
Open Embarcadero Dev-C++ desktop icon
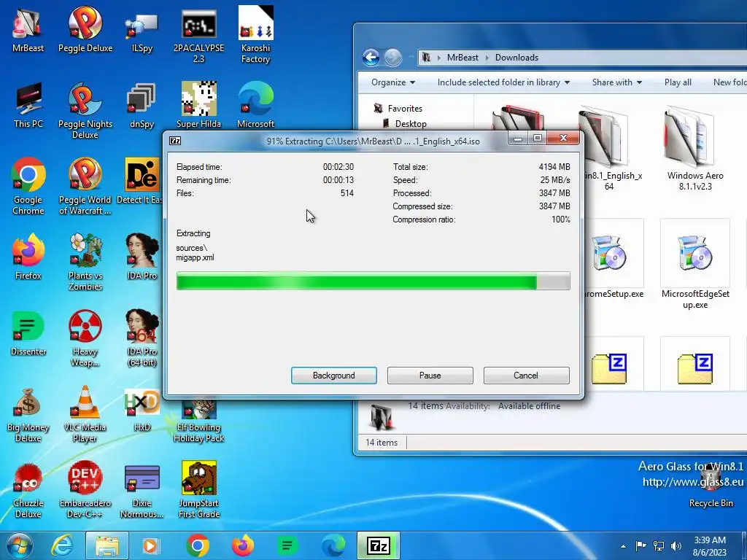coord(85,489)
